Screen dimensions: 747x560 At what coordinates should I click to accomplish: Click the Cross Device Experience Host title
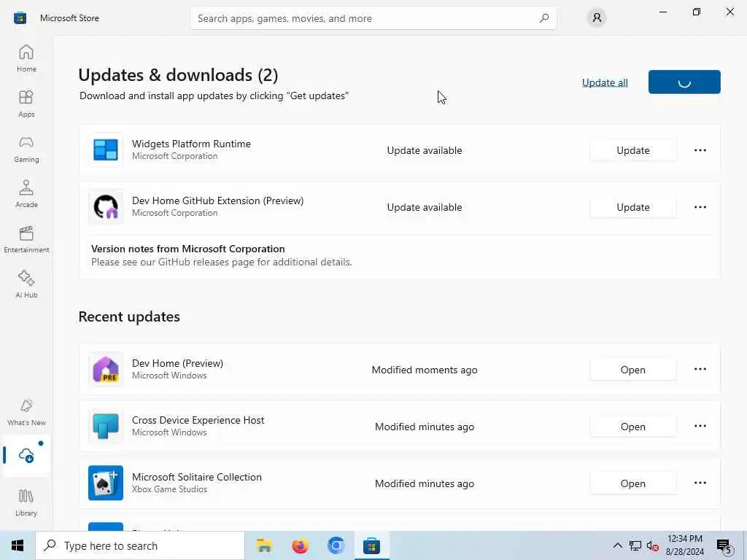pyautogui.click(x=198, y=420)
